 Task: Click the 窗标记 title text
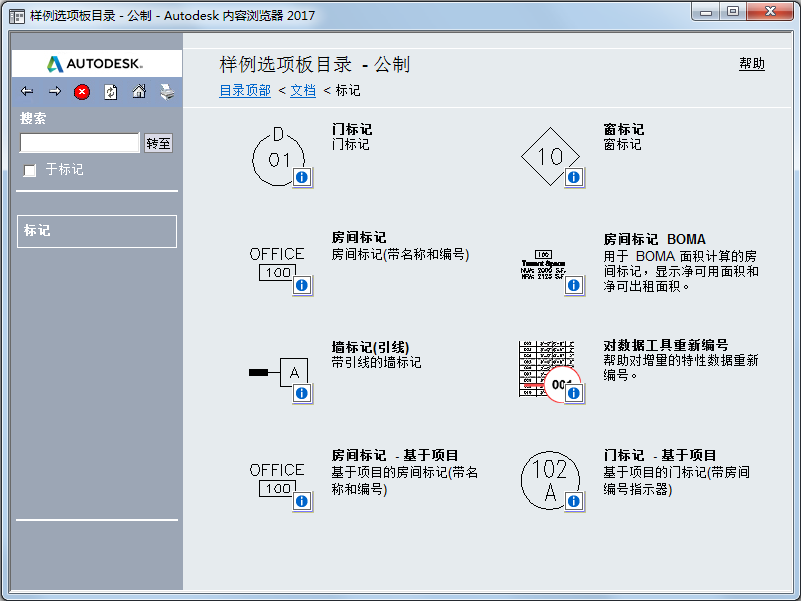click(x=624, y=129)
